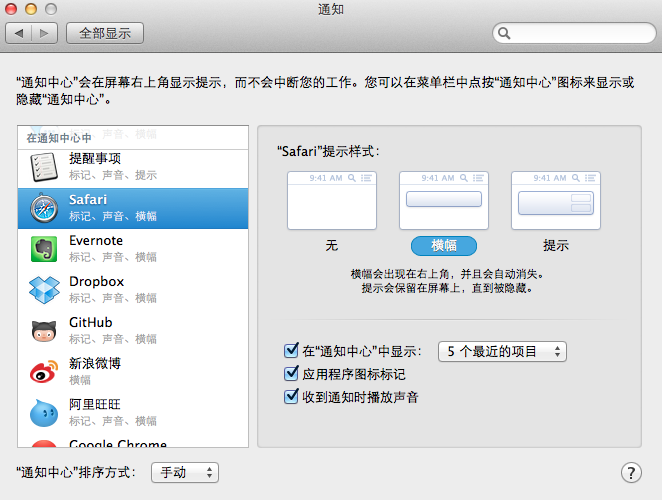Click the AliWangWang (阿里旺旺) blue icon

point(44,413)
